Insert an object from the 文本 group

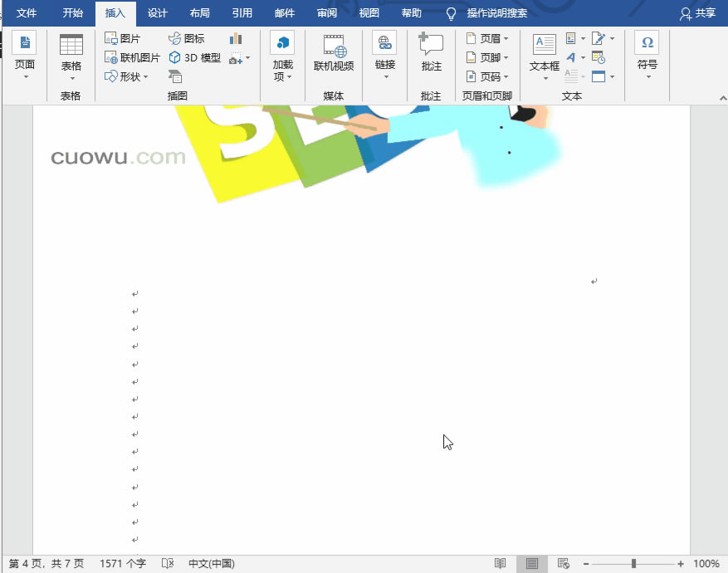click(x=599, y=76)
